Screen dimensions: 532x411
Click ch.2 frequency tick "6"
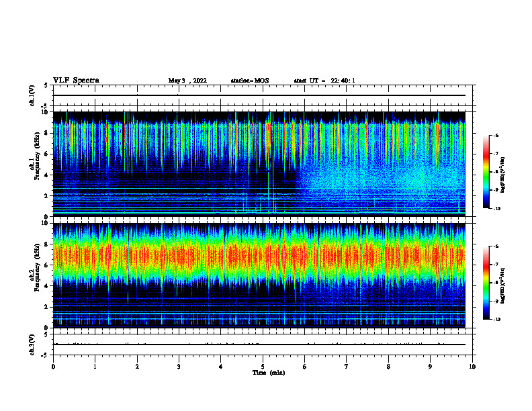pos(47,265)
